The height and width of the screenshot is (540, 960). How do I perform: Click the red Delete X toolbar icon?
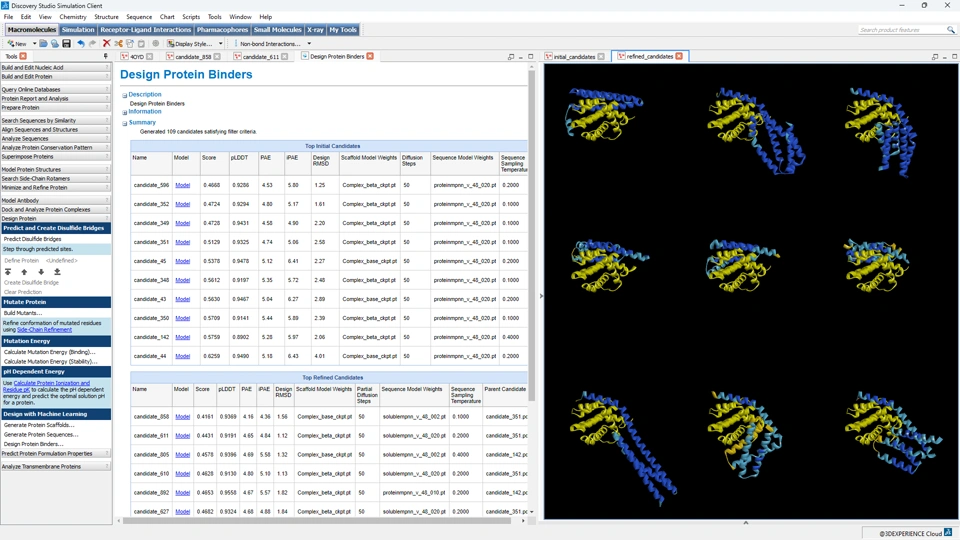[x=107, y=43]
